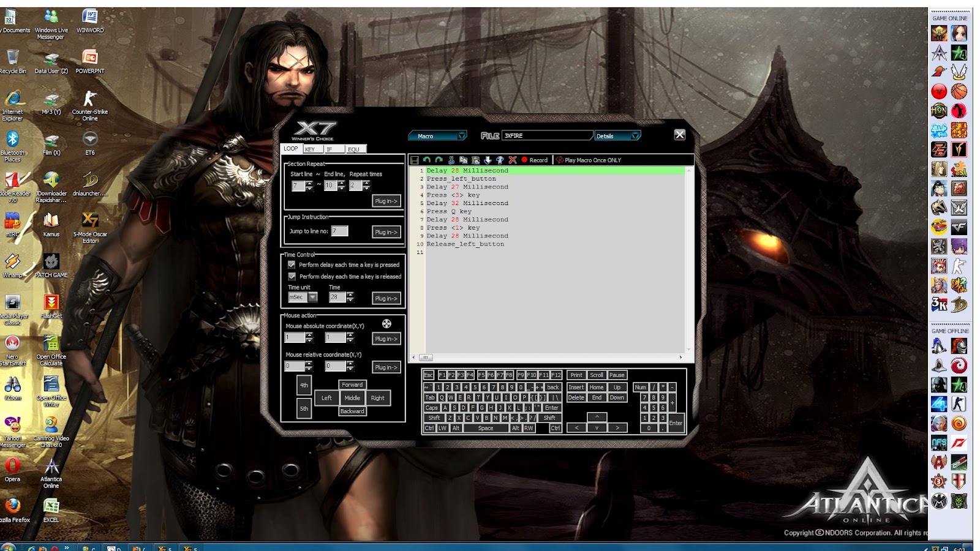980x551 pixels.
Task: Start recording with Record button
Action: coord(535,160)
